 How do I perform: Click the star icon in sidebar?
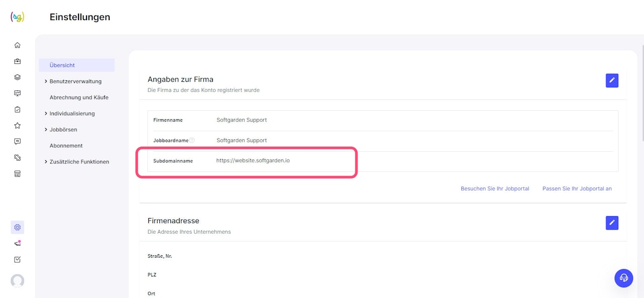point(18,126)
